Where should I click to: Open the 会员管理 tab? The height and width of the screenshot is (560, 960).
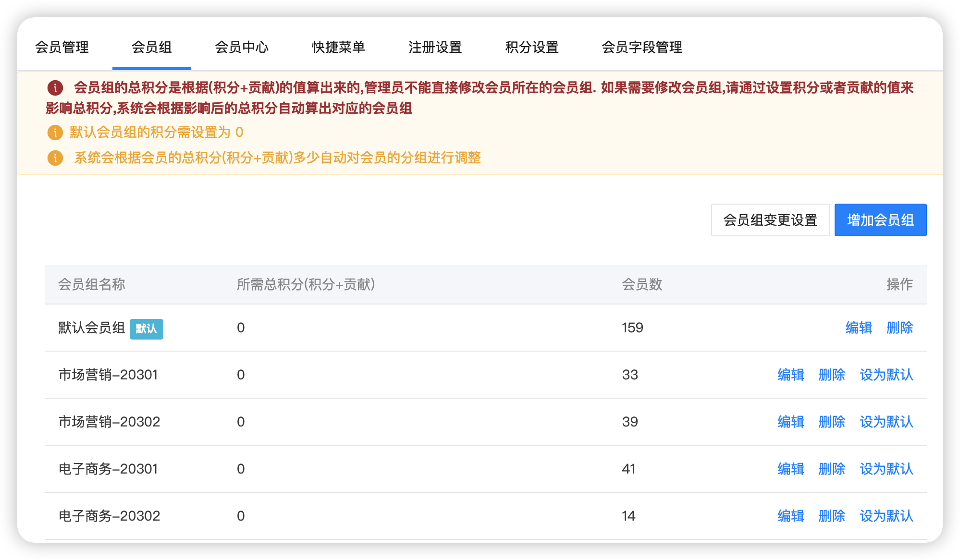point(62,47)
